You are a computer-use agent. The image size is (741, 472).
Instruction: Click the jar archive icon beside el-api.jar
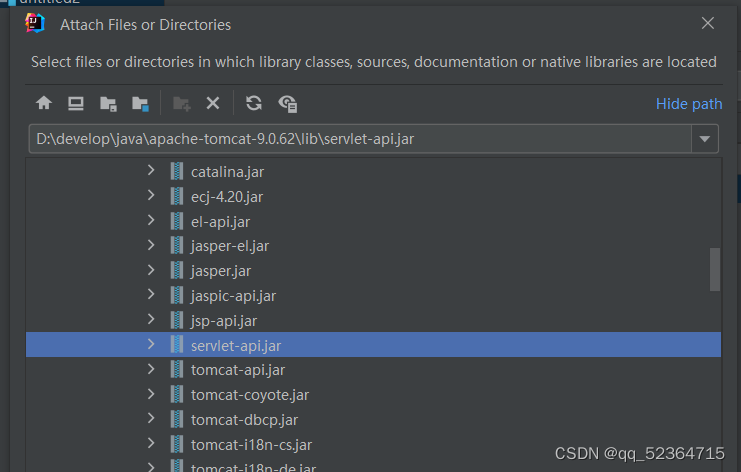pos(177,221)
